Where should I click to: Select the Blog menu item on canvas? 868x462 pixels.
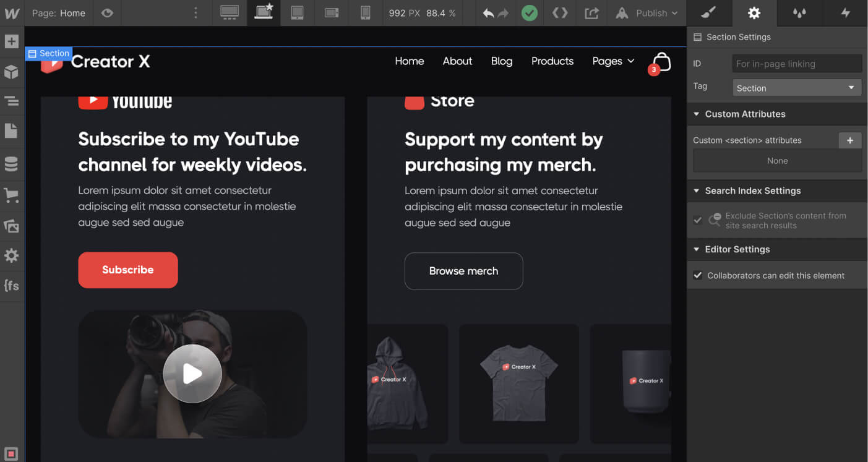click(501, 61)
